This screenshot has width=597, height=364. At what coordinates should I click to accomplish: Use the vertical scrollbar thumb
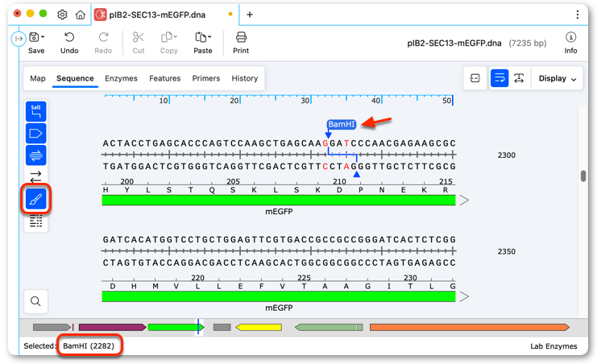[583, 176]
